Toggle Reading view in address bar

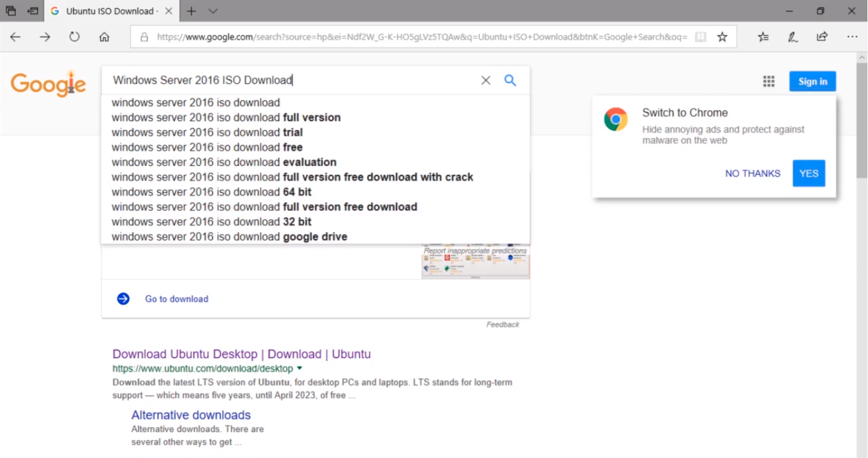coord(700,37)
